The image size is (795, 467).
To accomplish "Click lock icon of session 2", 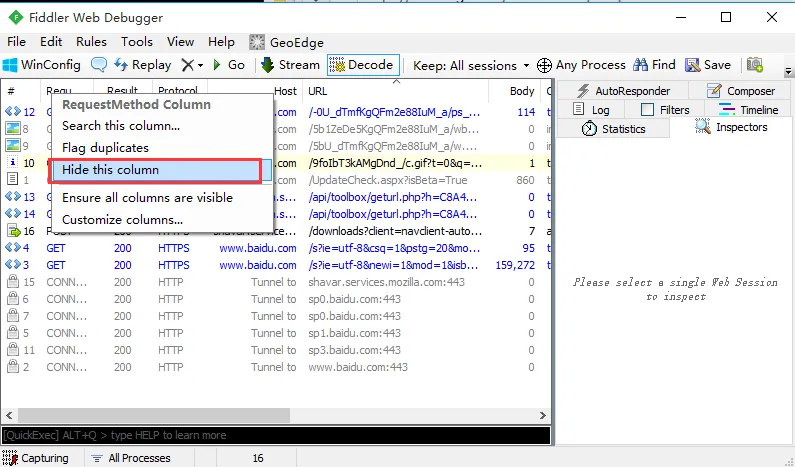I will [13, 367].
